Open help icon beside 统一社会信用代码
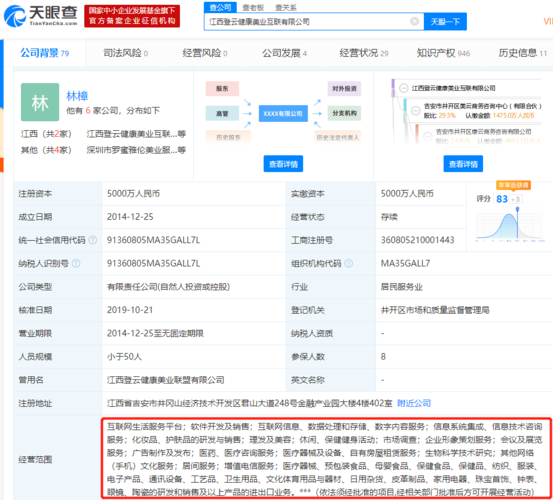 click(93, 240)
